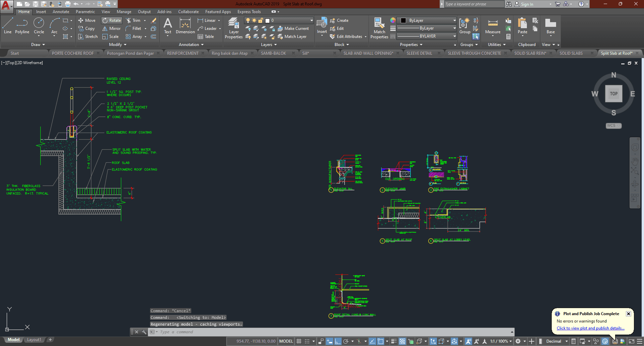
Task: Open the Annotate ribbon tab
Action: coord(61,12)
